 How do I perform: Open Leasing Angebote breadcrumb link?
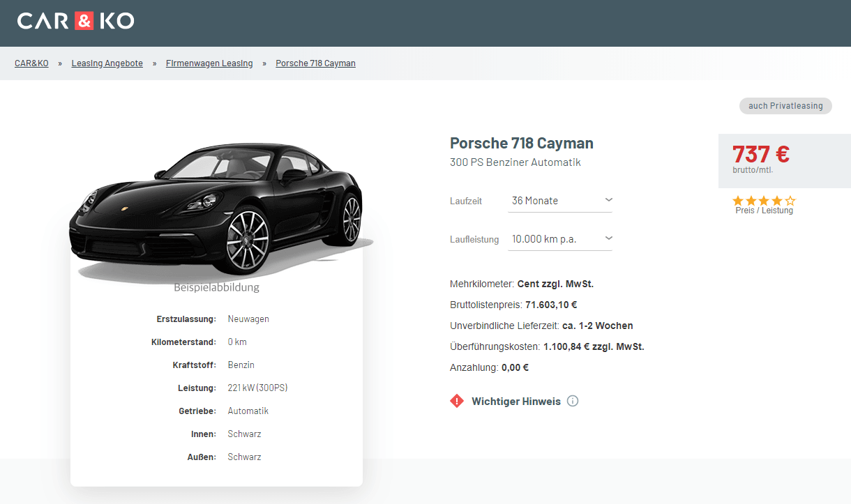107,63
